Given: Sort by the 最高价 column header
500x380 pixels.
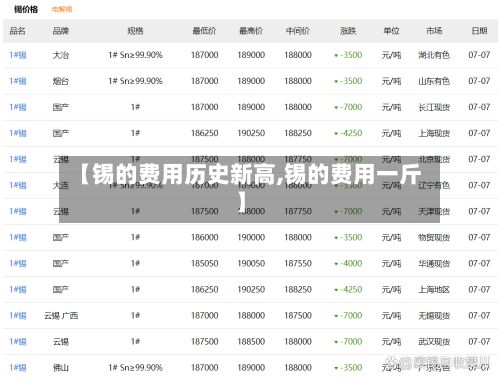Looking at the screenshot, I should [251, 31].
